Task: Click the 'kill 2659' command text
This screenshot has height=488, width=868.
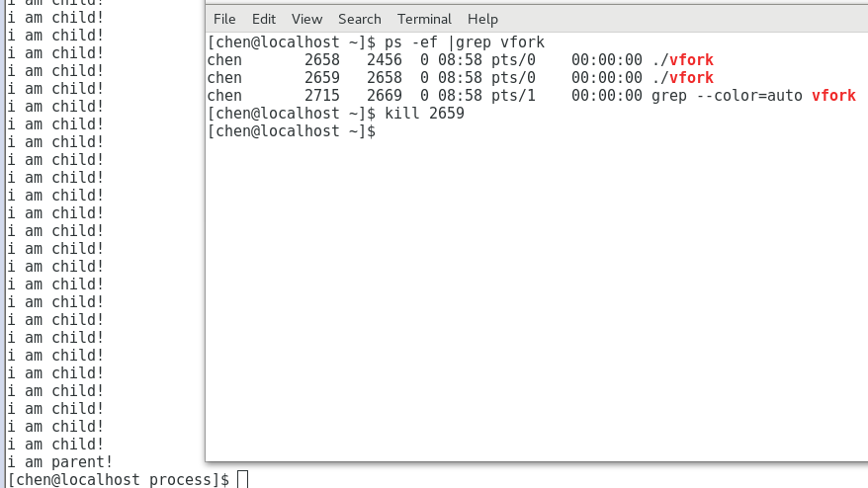Action: (x=424, y=114)
